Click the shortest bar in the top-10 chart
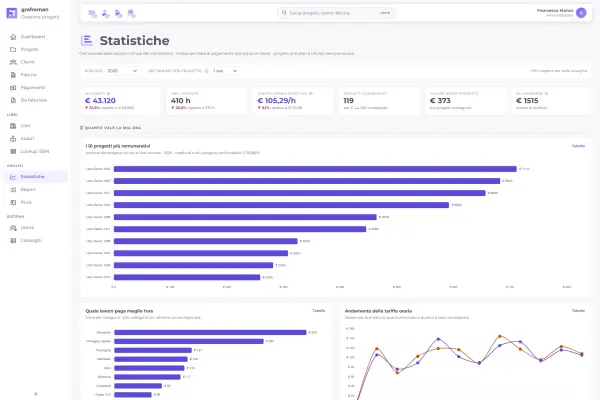Image resolution: width=600 pixels, height=400 pixels. coord(187,277)
